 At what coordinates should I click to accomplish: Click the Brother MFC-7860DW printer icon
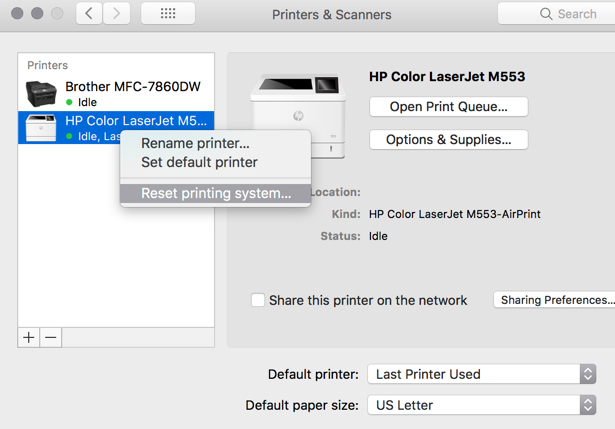point(42,94)
